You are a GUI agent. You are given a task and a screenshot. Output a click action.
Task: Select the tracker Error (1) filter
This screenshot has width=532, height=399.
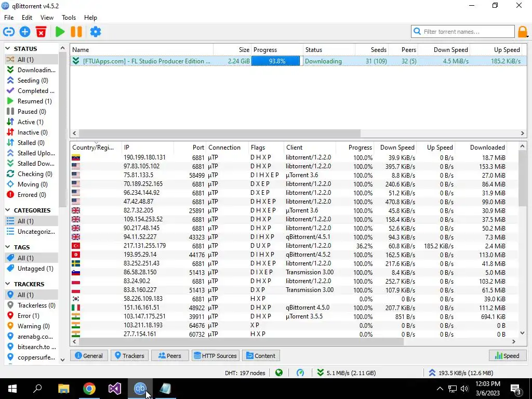pyautogui.click(x=31, y=316)
